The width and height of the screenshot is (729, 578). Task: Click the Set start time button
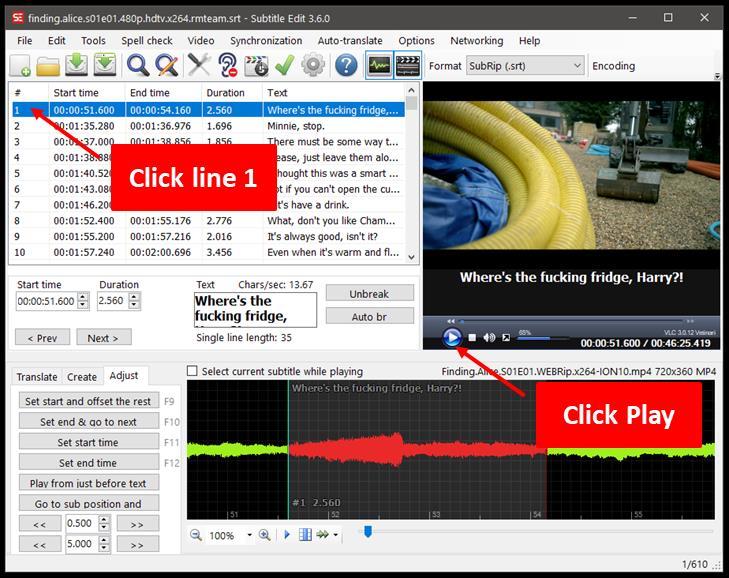pyautogui.click(x=87, y=443)
